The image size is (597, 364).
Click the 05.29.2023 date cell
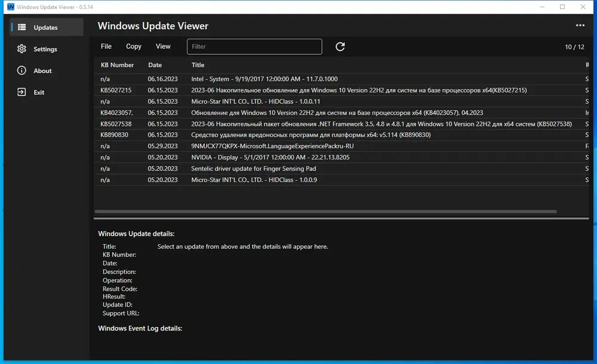point(162,146)
